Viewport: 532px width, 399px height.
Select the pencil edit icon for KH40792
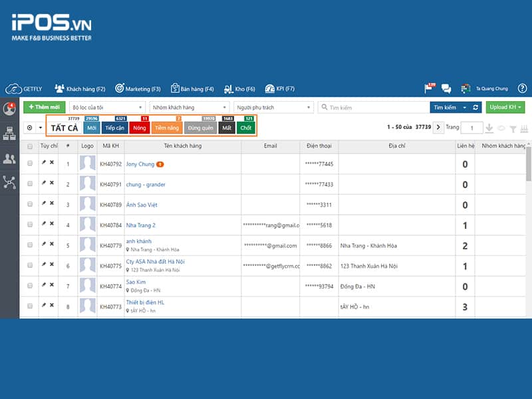click(44, 164)
